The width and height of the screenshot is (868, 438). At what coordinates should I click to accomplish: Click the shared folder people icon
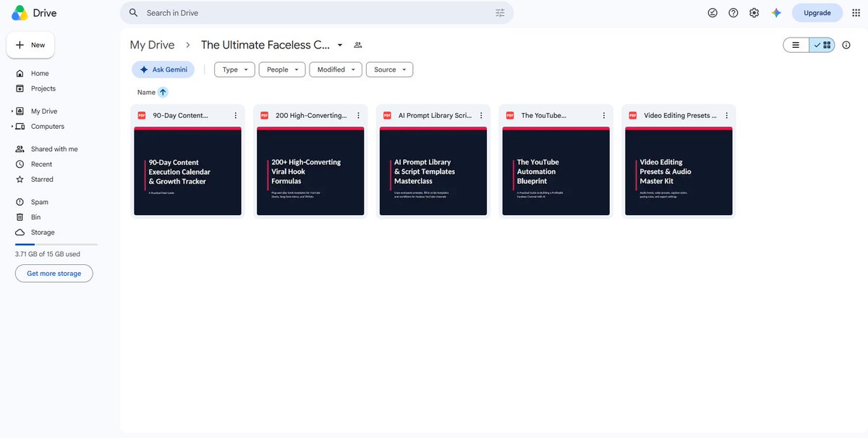[358, 45]
